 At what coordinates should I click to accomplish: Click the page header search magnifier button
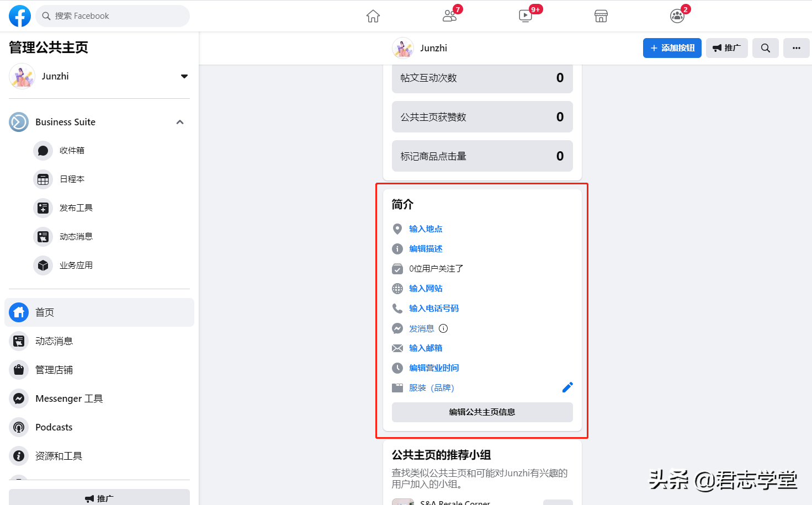[x=766, y=48]
